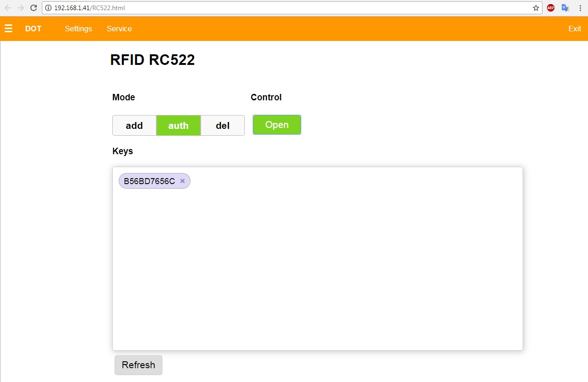Open the Settings menu
Screen dimensions: 588x382
[x=78, y=29]
